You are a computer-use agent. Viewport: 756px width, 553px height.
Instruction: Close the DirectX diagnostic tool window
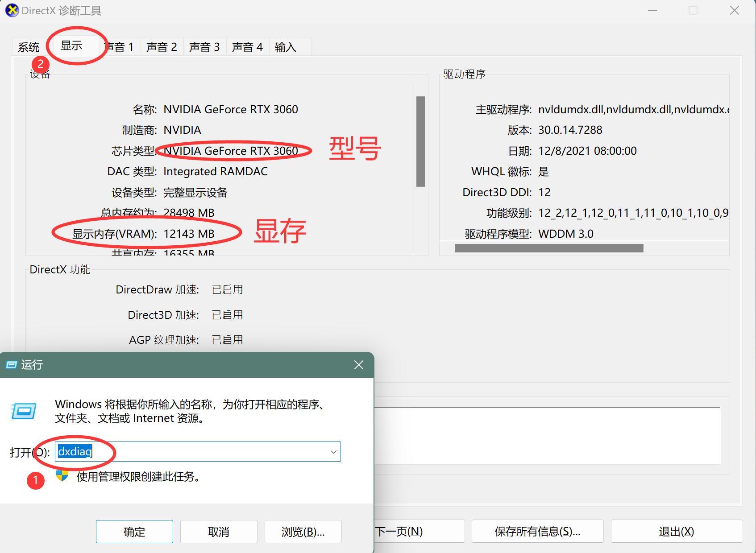tap(735, 10)
